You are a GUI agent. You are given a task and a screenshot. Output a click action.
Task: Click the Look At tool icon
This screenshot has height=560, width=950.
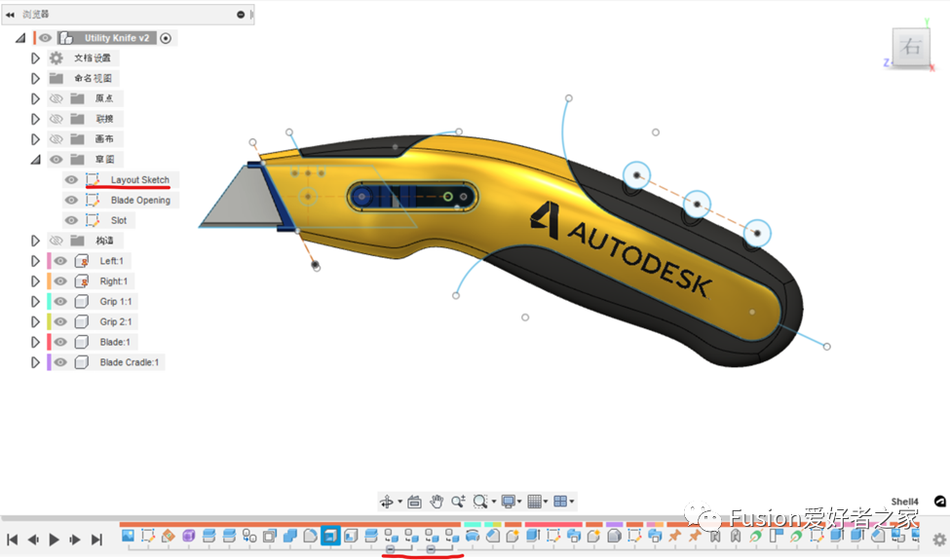414,502
